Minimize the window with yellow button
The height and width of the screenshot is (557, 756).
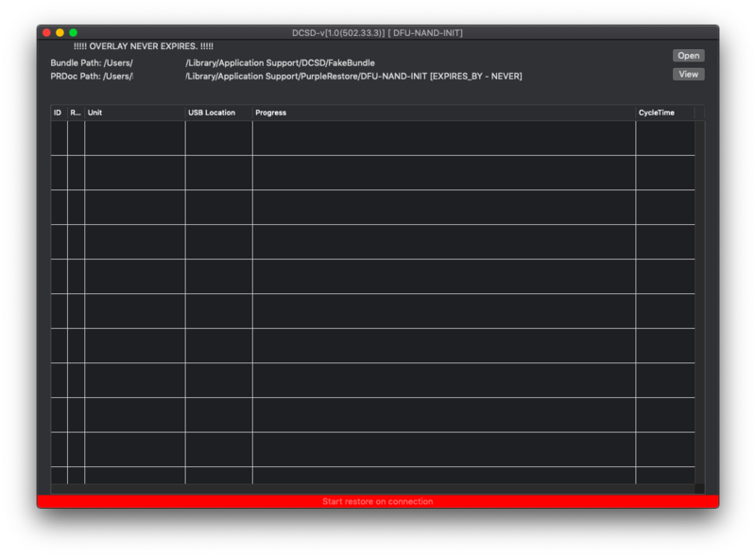(x=60, y=33)
